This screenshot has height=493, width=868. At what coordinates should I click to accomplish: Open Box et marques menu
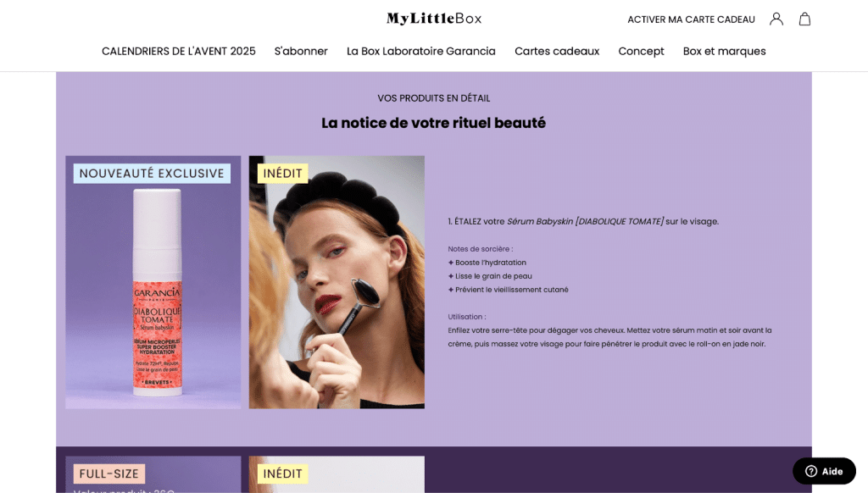point(724,51)
